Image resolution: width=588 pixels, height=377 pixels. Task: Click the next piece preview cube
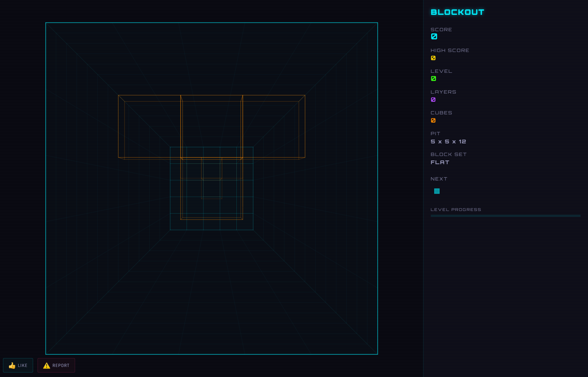pyautogui.click(x=437, y=191)
